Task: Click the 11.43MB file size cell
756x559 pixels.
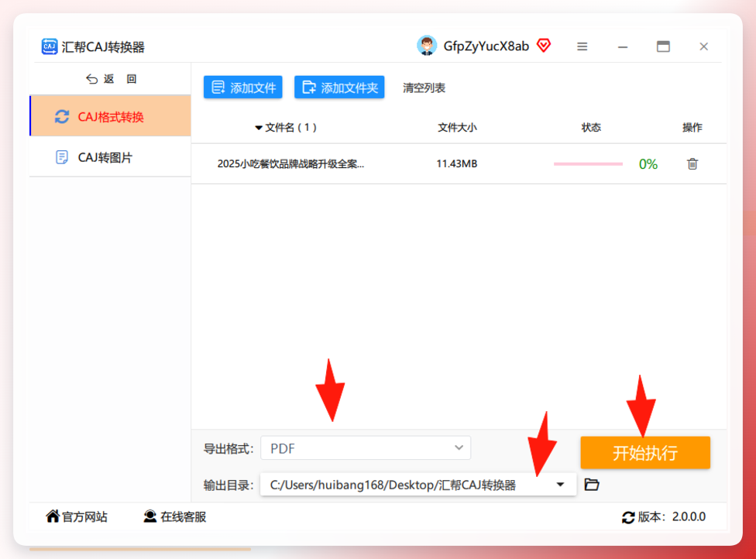Action: click(456, 164)
